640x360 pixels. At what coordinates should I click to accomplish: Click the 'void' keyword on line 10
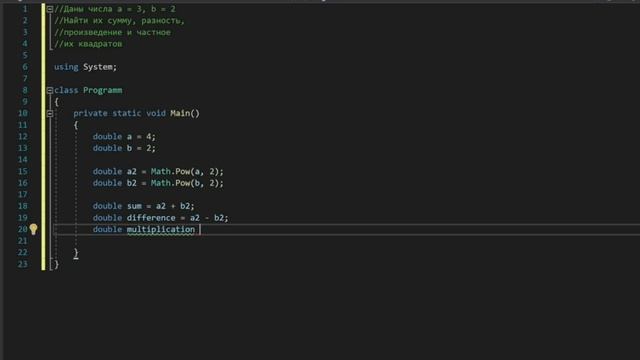pyautogui.click(x=156, y=113)
